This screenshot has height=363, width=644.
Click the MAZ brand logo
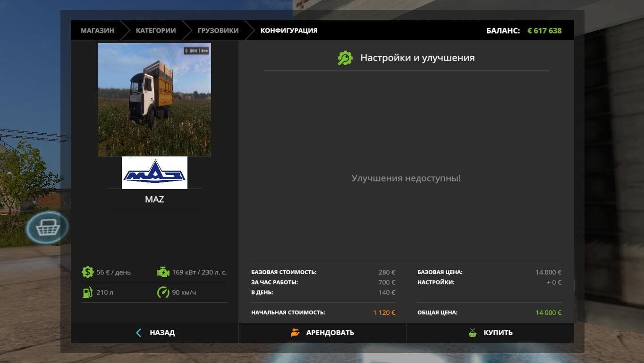pyautogui.click(x=154, y=173)
